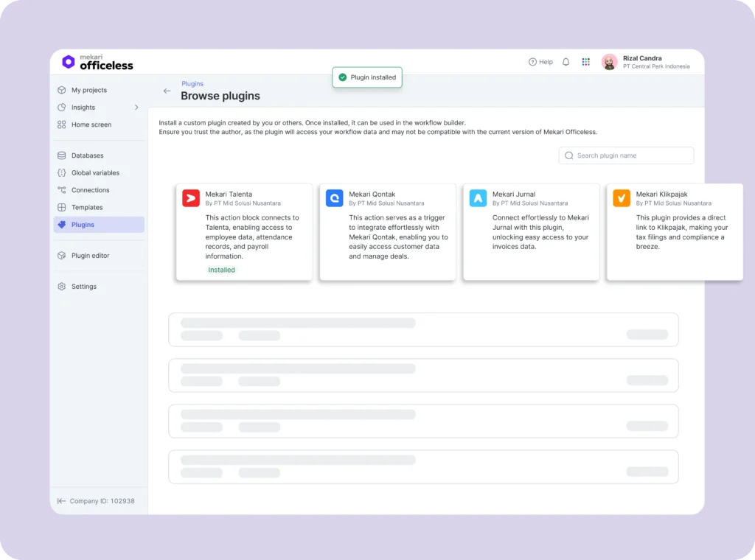The width and height of the screenshot is (755, 560).
Task: Go back using the left arrow
Action: pos(167,91)
